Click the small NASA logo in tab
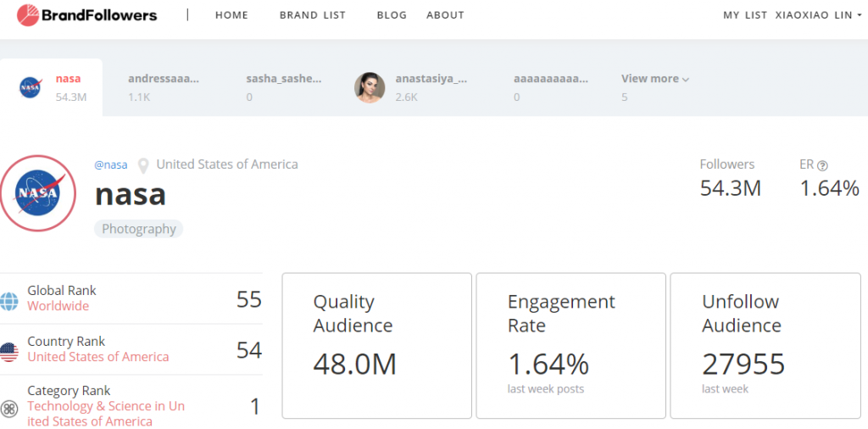 coord(31,87)
